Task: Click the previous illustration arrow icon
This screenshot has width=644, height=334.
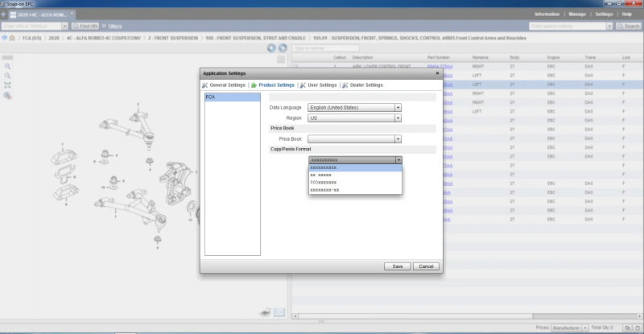Action: tap(271, 48)
